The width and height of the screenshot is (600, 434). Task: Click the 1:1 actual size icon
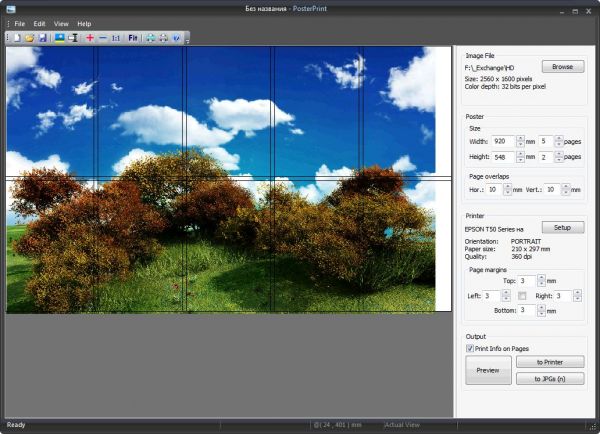(x=116, y=37)
